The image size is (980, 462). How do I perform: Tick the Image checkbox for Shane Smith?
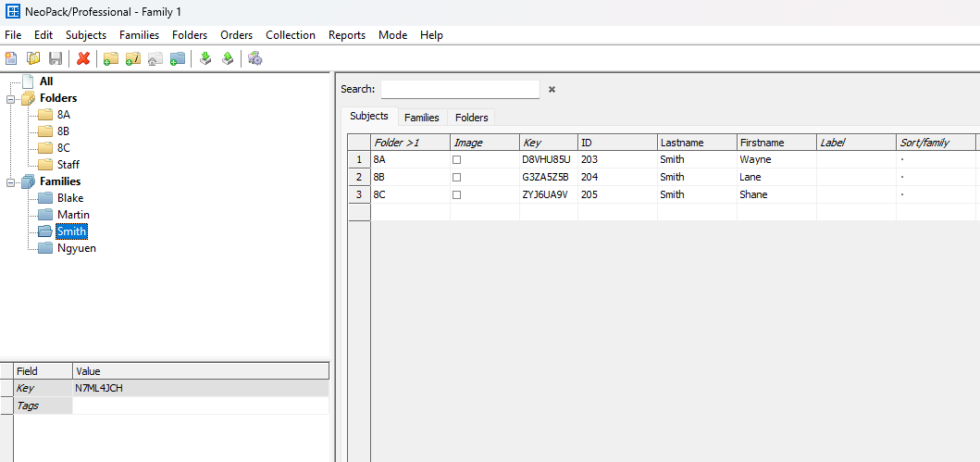click(x=456, y=194)
